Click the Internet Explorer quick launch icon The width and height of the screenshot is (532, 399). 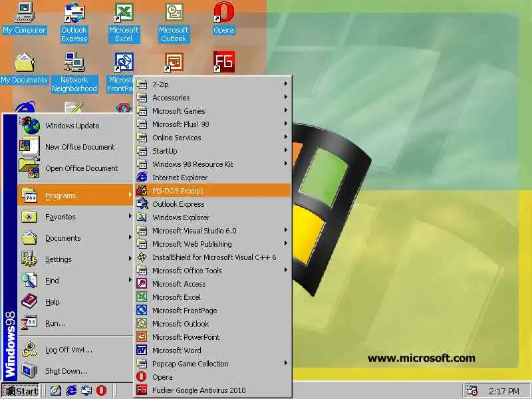[x=71, y=390]
